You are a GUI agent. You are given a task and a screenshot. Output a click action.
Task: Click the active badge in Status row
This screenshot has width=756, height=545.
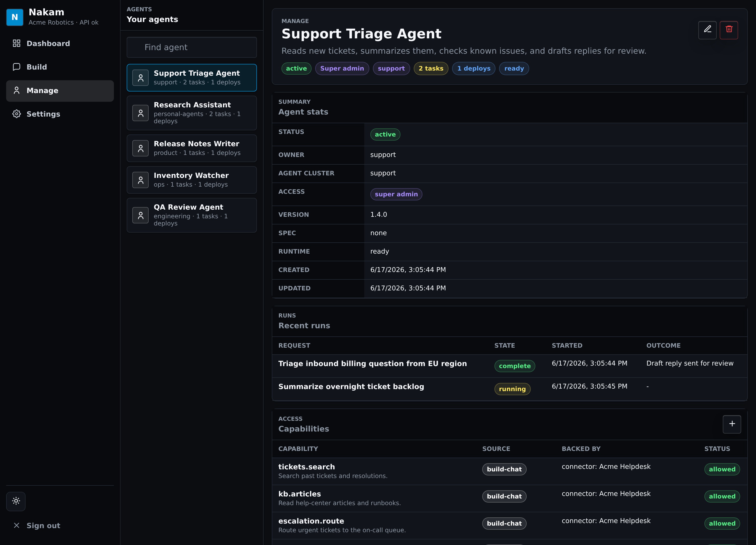[x=385, y=134]
